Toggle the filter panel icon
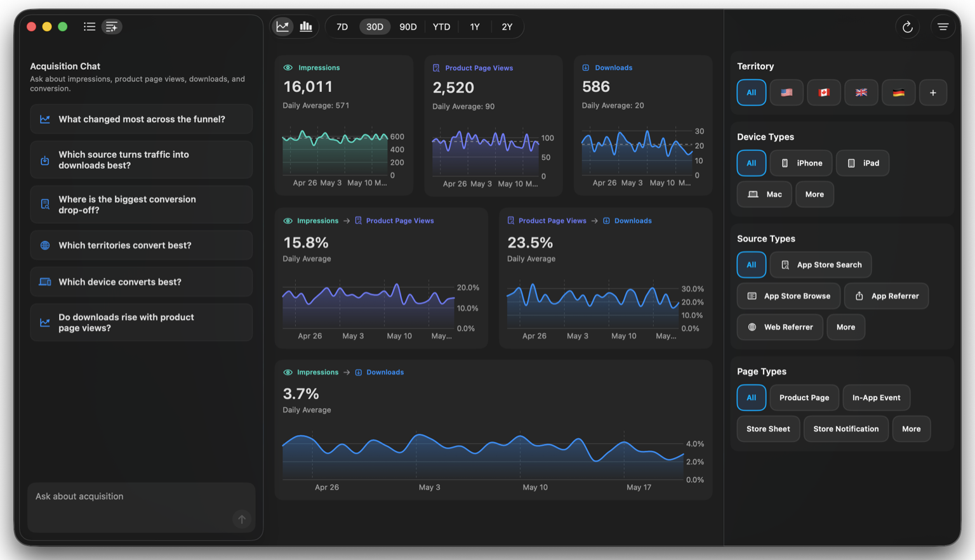 943,27
